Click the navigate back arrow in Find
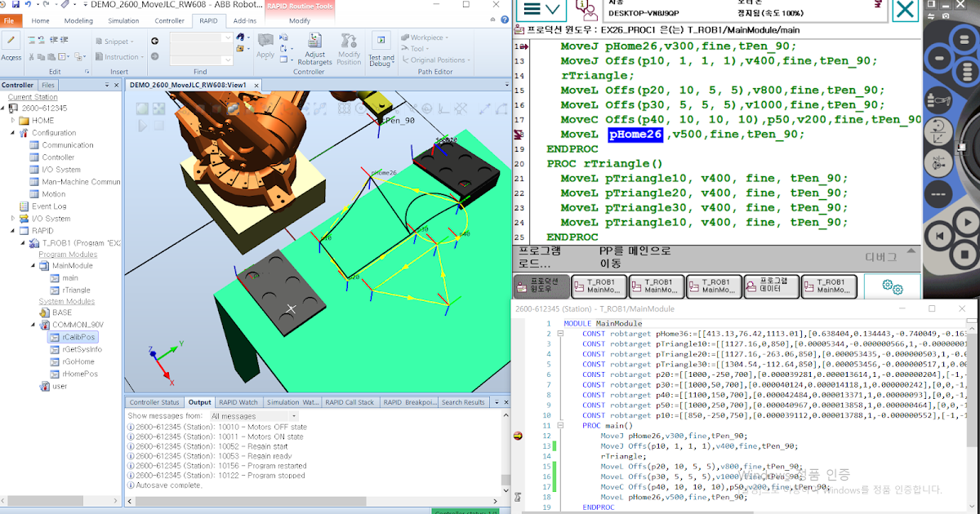The height and width of the screenshot is (514, 980). click(x=154, y=41)
